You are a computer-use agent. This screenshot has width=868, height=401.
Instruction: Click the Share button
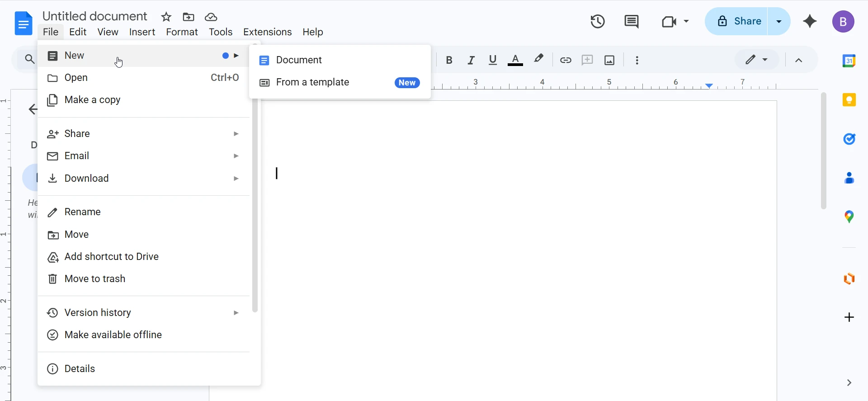tap(739, 21)
